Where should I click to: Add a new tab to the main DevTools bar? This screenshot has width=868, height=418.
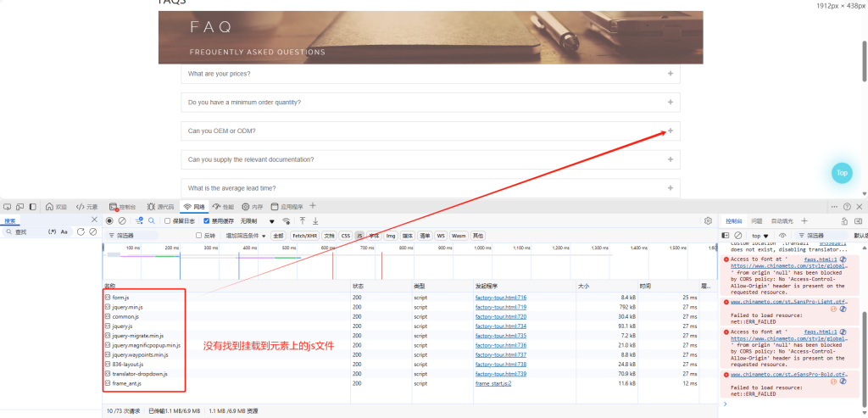[x=313, y=206]
